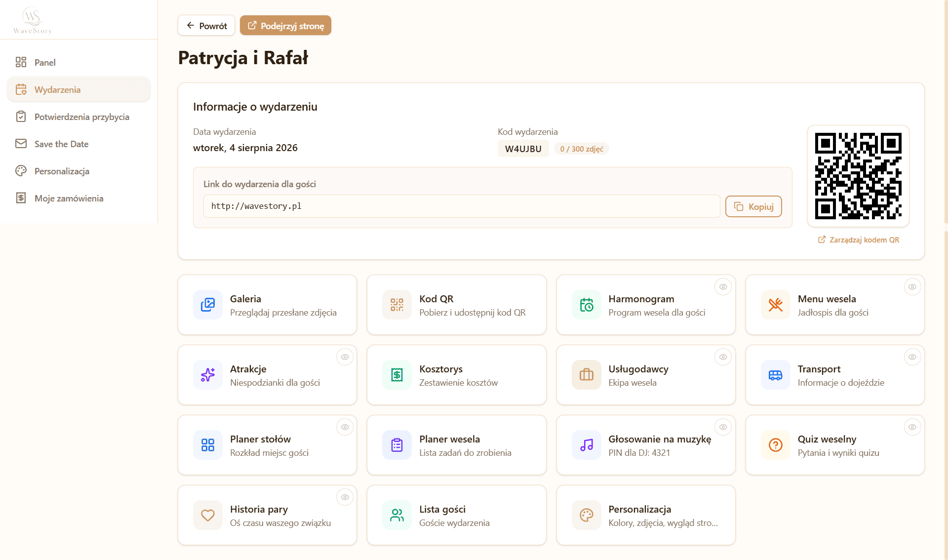Click the Powrót back button
Viewport: 948px width, 560px height.
(x=206, y=26)
